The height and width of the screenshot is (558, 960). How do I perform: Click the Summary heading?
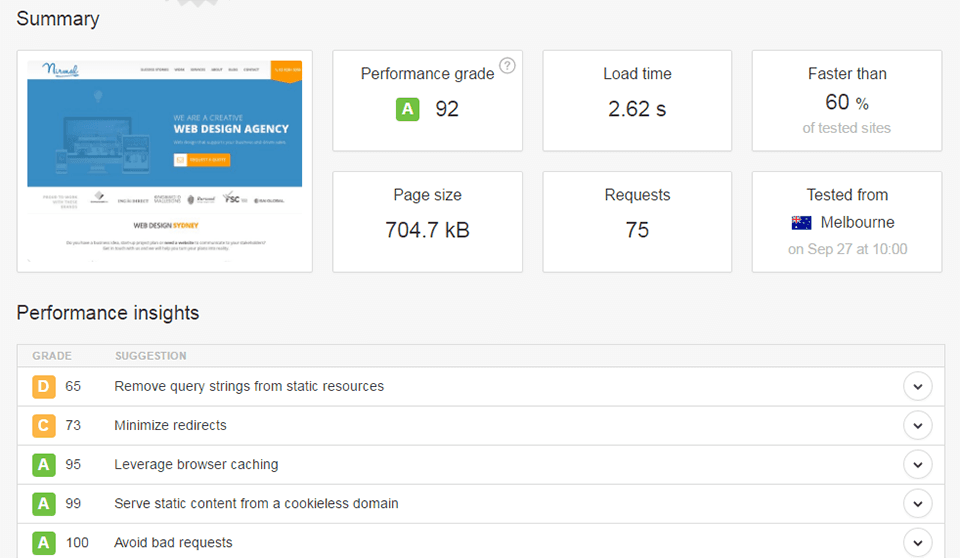(58, 19)
